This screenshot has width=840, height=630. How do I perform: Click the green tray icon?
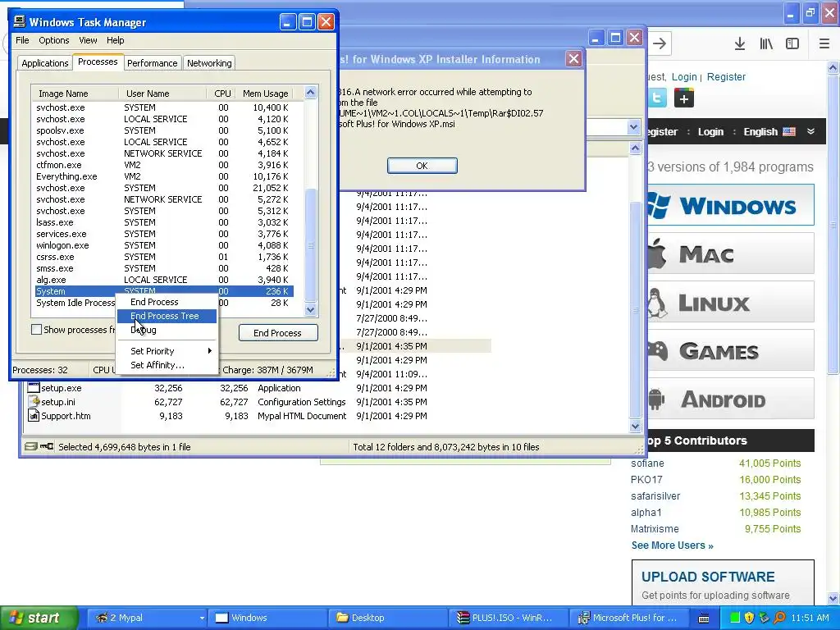click(x=735, y=618)
